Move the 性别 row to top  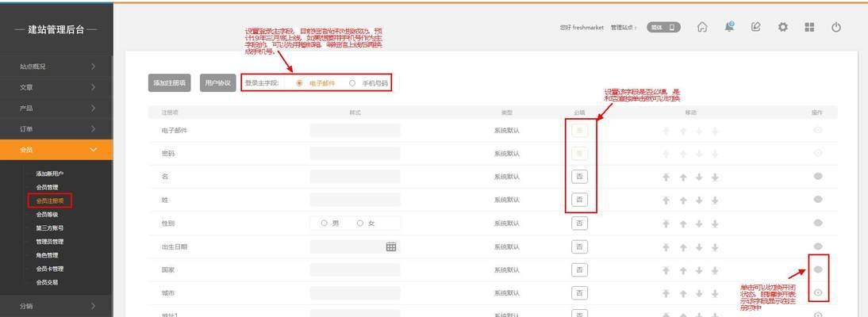666,224
